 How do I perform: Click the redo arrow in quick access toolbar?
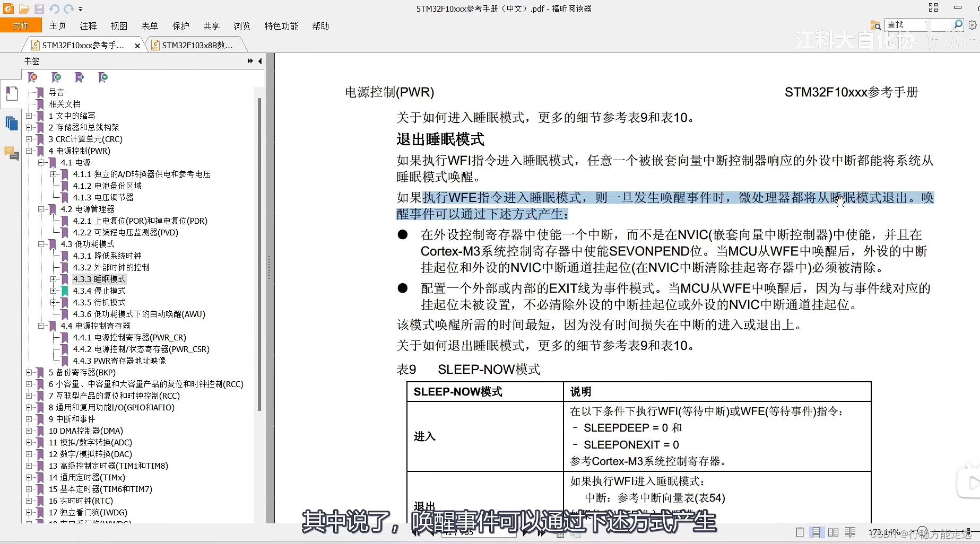click(68, 9)
